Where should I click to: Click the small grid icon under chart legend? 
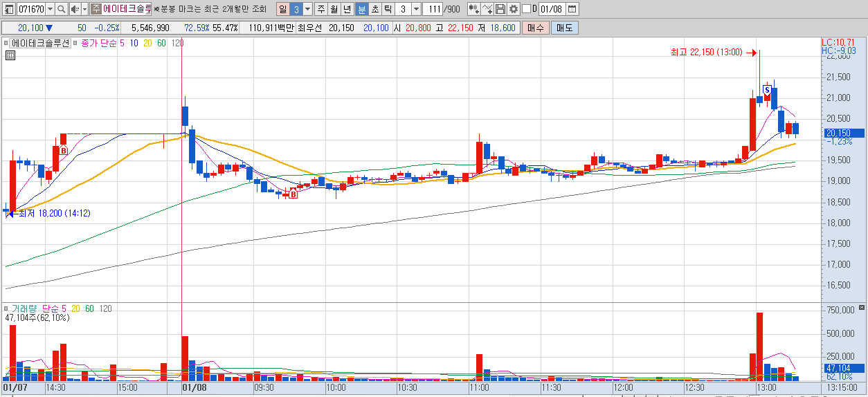pos(10,56)
